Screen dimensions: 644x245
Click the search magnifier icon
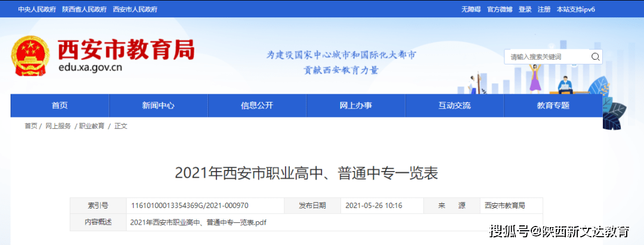[595, 57]
